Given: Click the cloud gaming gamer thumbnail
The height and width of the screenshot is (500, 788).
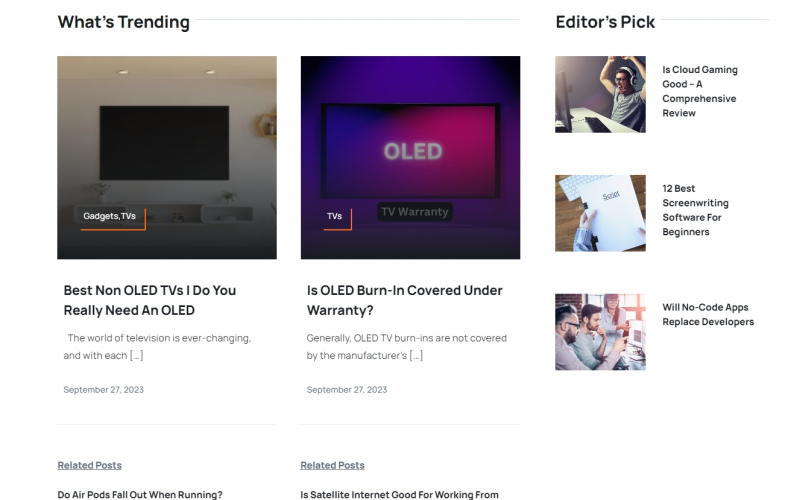Looking at the screenshot, I should 600,94.
